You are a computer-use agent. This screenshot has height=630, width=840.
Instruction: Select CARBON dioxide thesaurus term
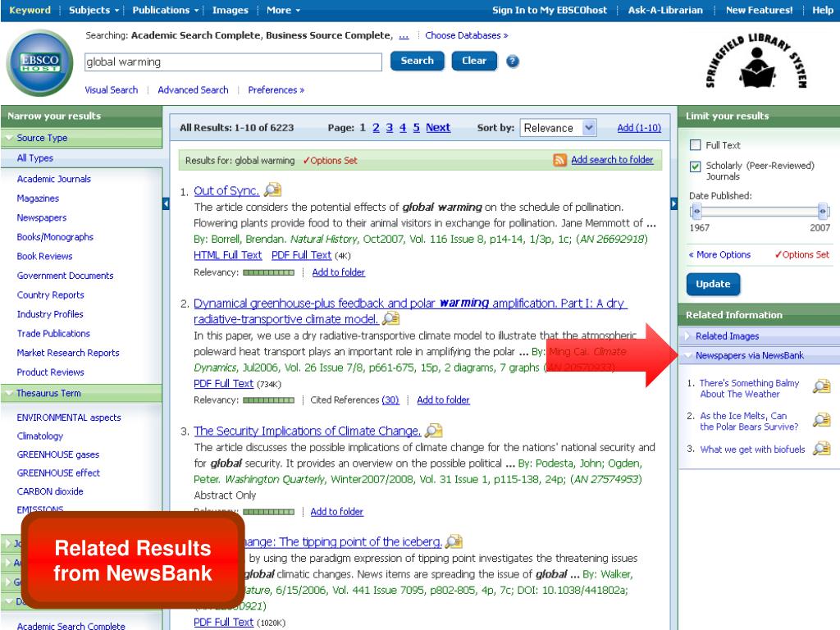(x=50, y=491)
